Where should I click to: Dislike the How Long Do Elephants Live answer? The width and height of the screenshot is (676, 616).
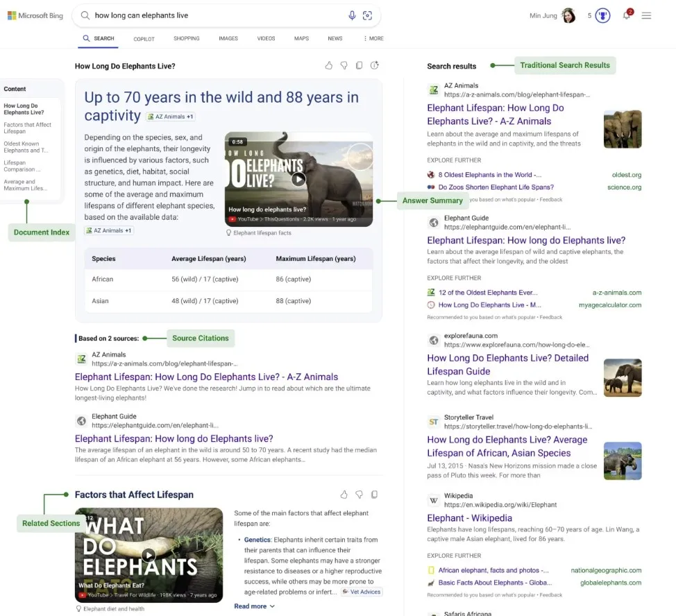coord(344,65)
